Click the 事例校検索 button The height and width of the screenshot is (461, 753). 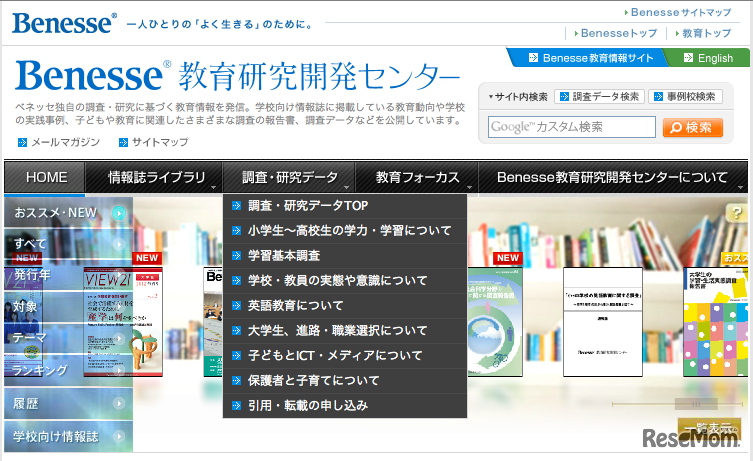(685, 97)
